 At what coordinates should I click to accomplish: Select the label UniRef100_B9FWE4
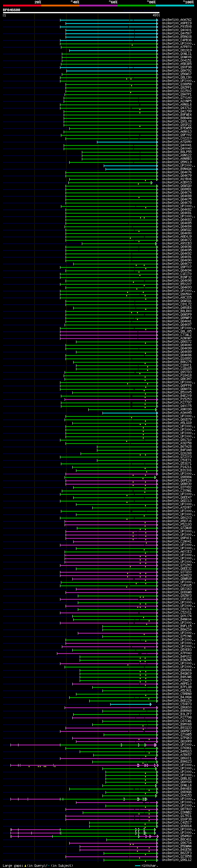click(x=176, y=115)
